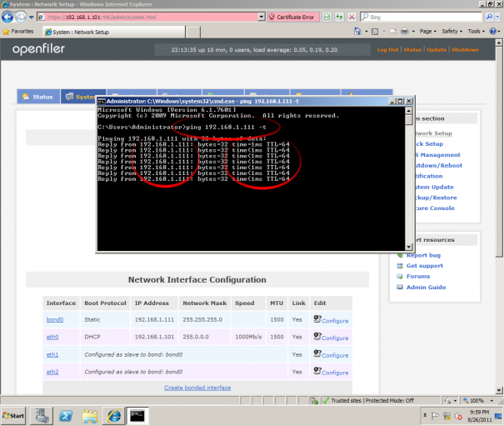504x426 pixels.
Task: Open Server Manager from the taskbar
Action: pyautogui.click(x=42, y=416)
